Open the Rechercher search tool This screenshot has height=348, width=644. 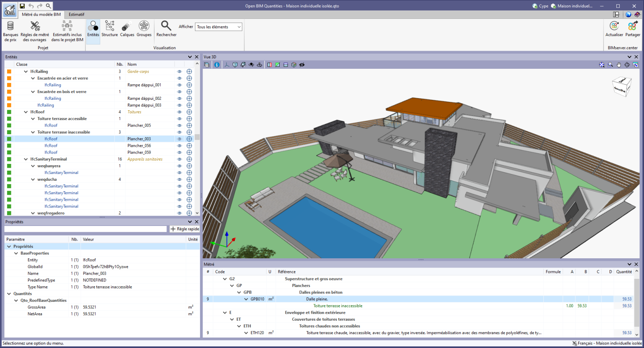(x=166, y=29)
